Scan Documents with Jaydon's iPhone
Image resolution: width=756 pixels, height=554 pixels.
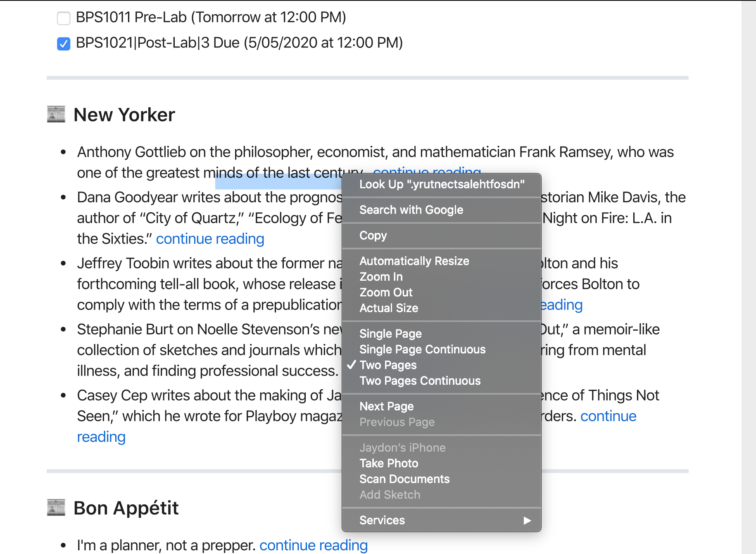404,479
